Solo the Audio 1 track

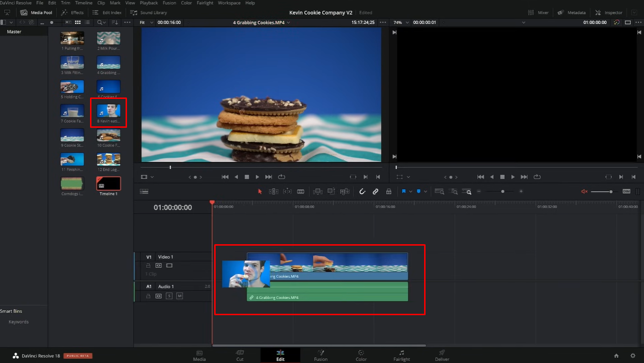tap(169, 295)
